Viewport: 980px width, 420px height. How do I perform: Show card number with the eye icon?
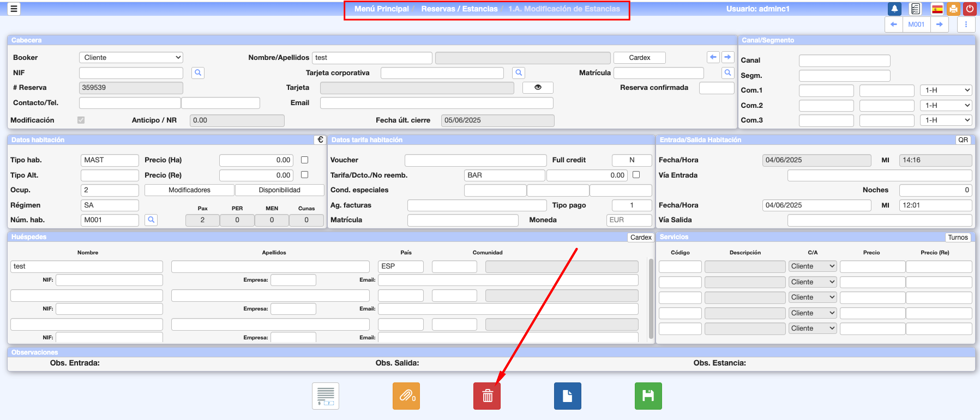pyautogui.click(x=538, y=88)
